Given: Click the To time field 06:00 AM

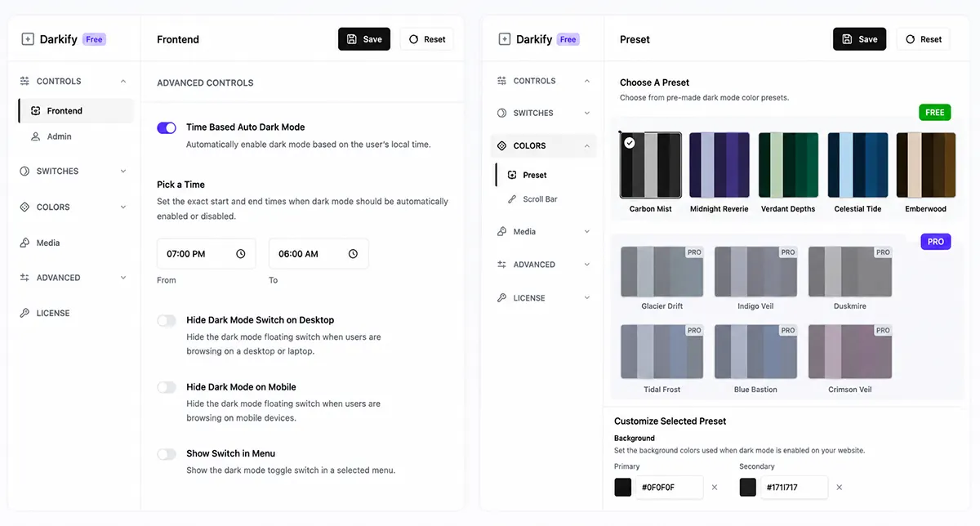Looking at the screenshot, I should click(318, 254).
